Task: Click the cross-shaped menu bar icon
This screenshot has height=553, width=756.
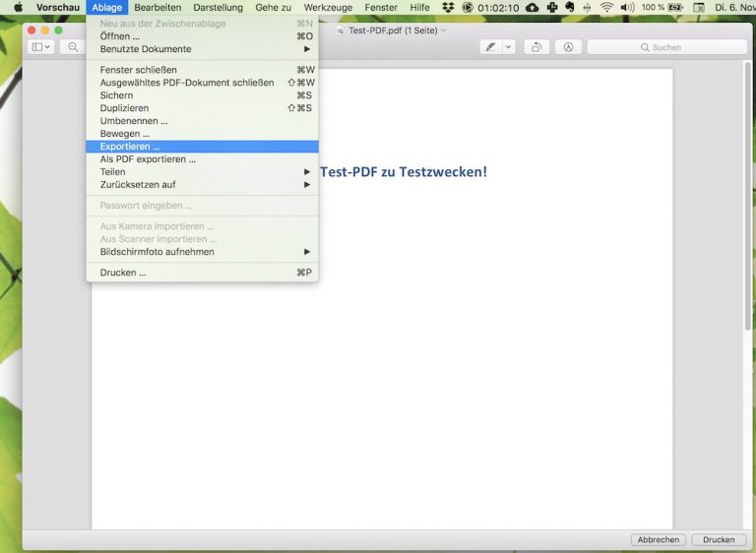Action: click(x=552, y=7)
